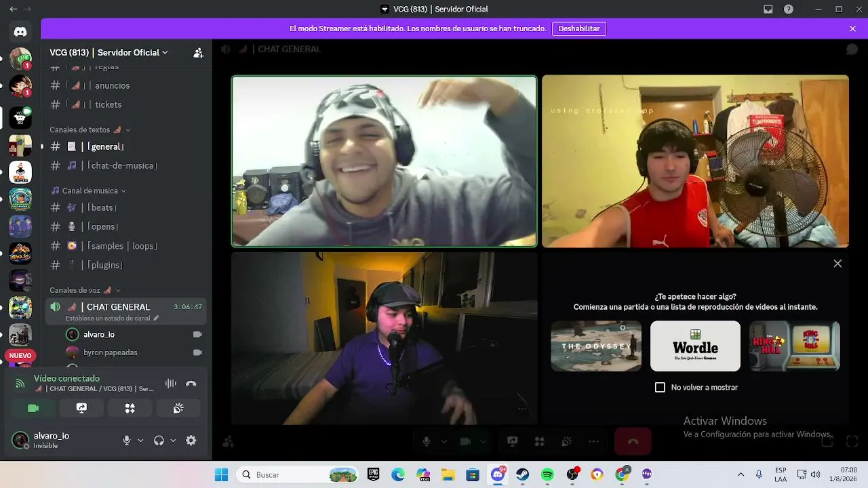Screen dimensions: 868x488
Task: Mute microphone in the call controls bar
Action: point(426,442)
